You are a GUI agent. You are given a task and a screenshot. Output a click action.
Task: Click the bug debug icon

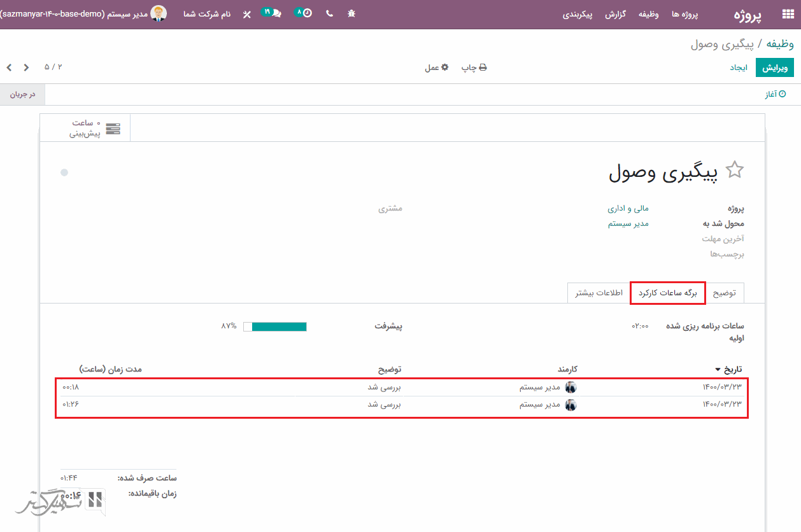pos(351,13)
